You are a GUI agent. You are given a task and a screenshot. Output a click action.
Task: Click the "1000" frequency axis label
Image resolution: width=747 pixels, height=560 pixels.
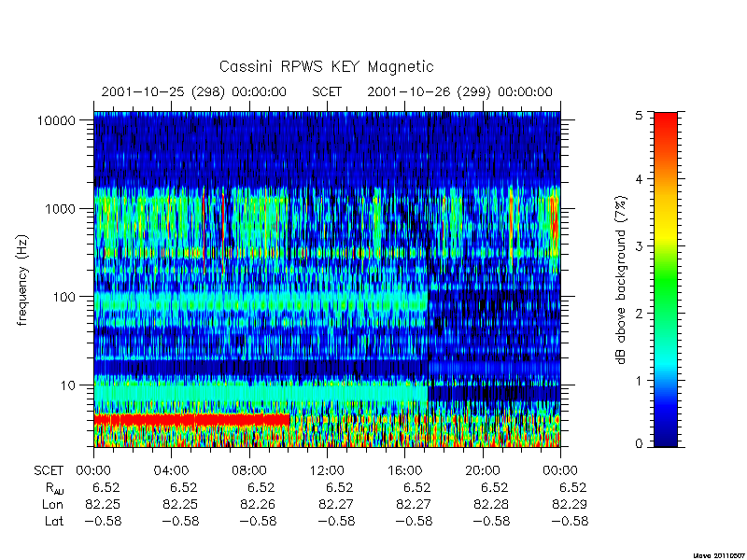tap(61, 209)
